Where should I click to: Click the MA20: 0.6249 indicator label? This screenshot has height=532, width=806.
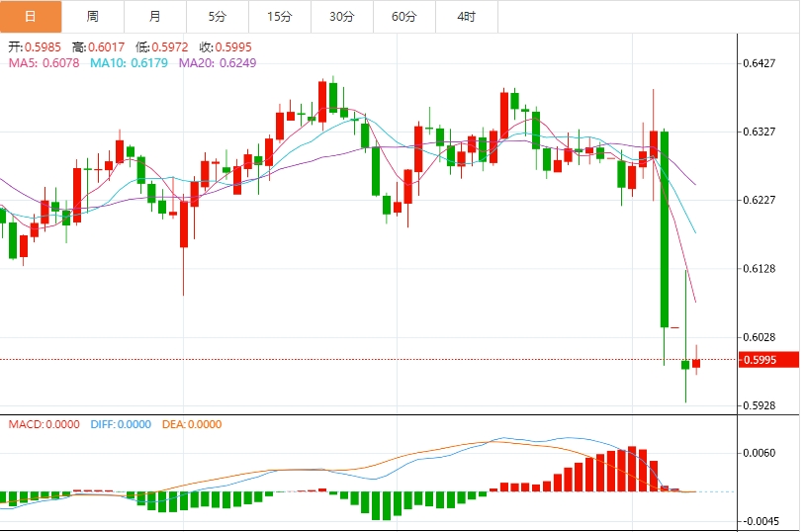[218, 63]
